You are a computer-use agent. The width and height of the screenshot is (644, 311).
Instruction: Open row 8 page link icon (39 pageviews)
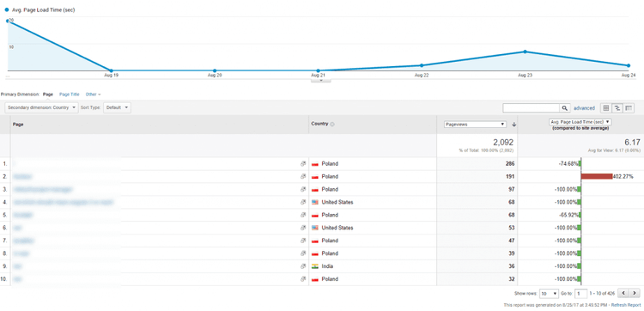(x=303, y=253)
